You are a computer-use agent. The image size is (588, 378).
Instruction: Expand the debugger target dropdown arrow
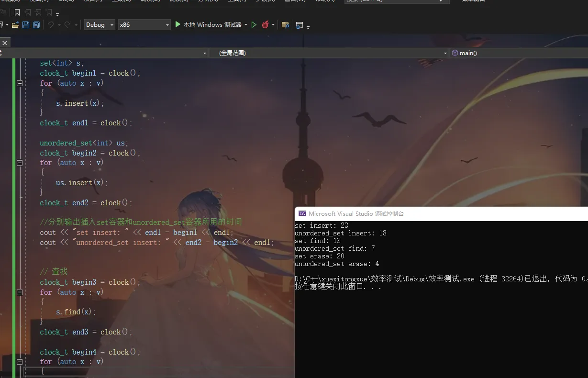click(246, 25)
